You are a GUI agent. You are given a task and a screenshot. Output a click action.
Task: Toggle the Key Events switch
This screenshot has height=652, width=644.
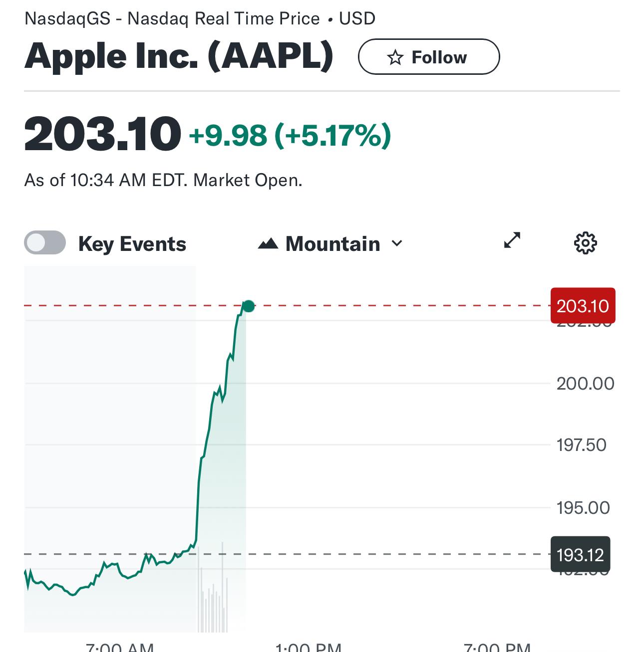(45, 243)
